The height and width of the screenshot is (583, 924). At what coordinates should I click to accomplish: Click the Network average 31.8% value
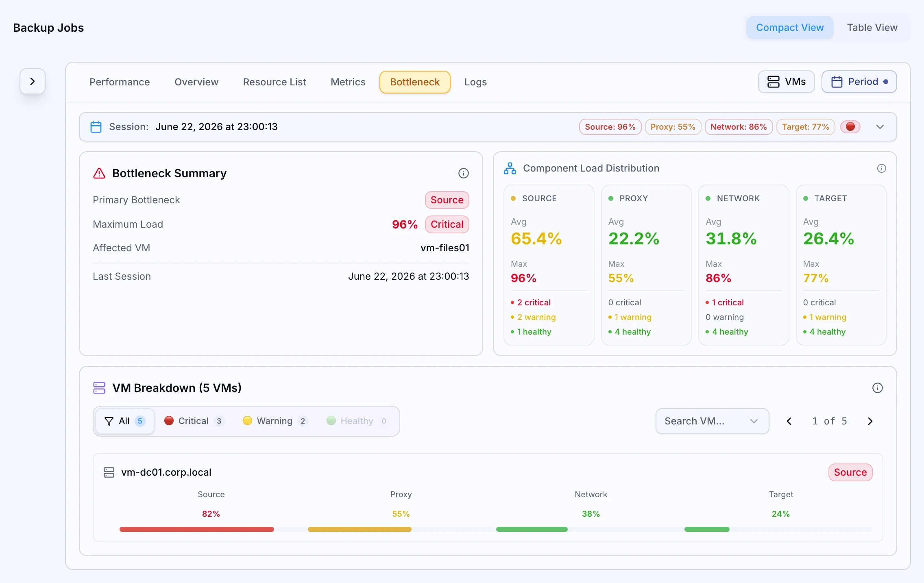click(731, 239)
